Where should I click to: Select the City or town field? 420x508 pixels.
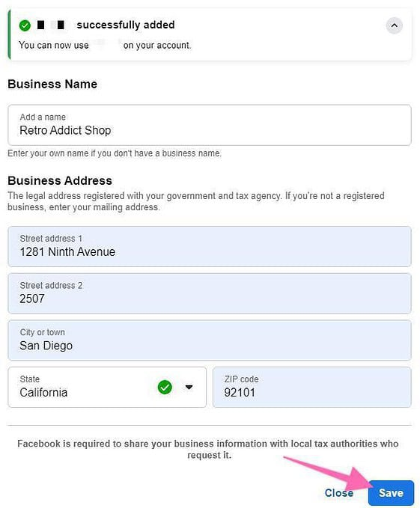(210, 340)
